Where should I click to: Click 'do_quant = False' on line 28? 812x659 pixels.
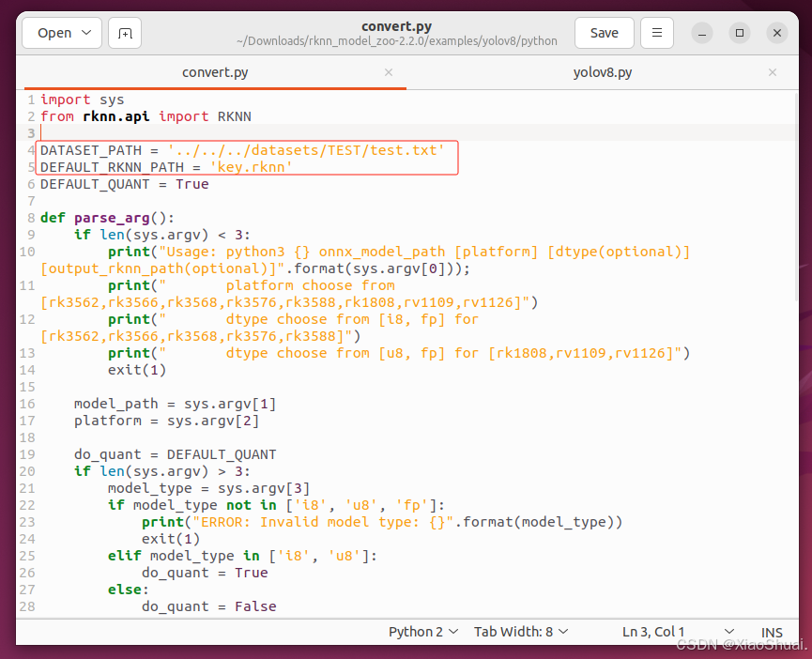[x=209, y=606]
